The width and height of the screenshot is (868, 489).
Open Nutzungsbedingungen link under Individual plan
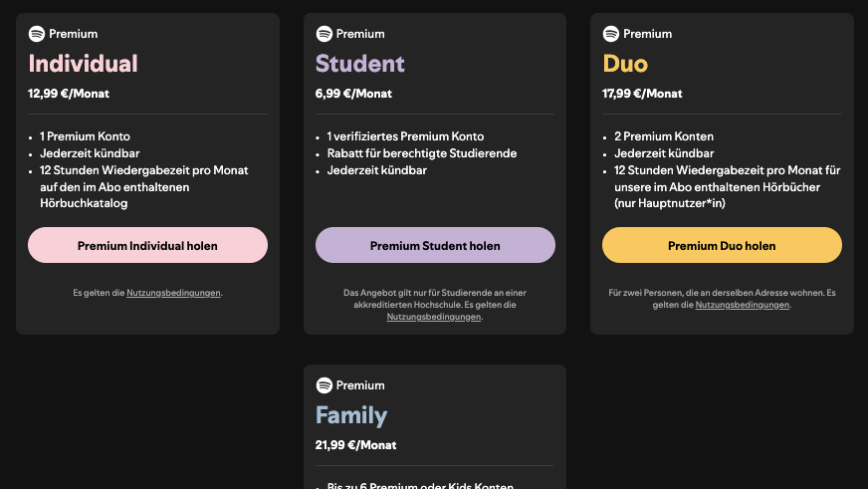click(x=173, y=293)
